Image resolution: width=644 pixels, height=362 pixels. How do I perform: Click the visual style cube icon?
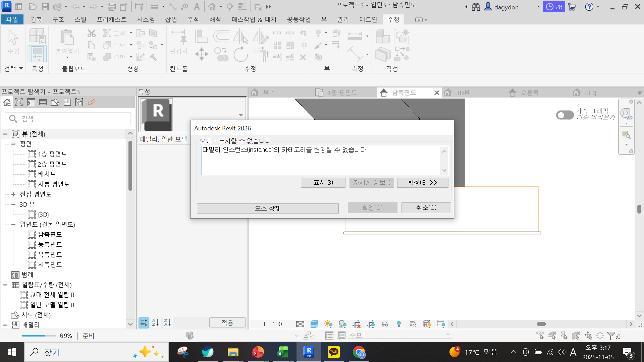[x=314, y=324]
